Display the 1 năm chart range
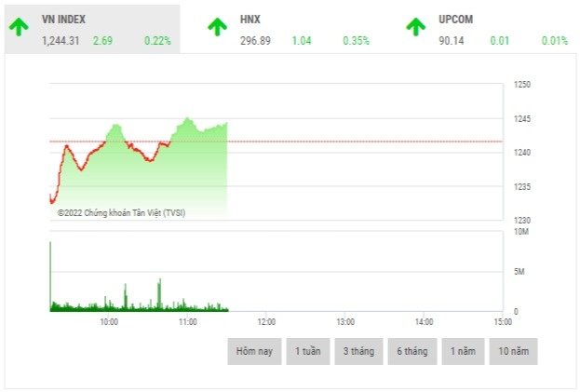The height and width of the screenshot is (392, 580). tap(462, 351)
